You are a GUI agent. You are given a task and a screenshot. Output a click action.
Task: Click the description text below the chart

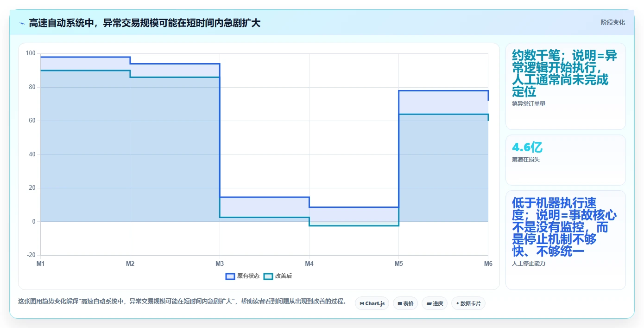pyautogui.click(x=183, y=302)
